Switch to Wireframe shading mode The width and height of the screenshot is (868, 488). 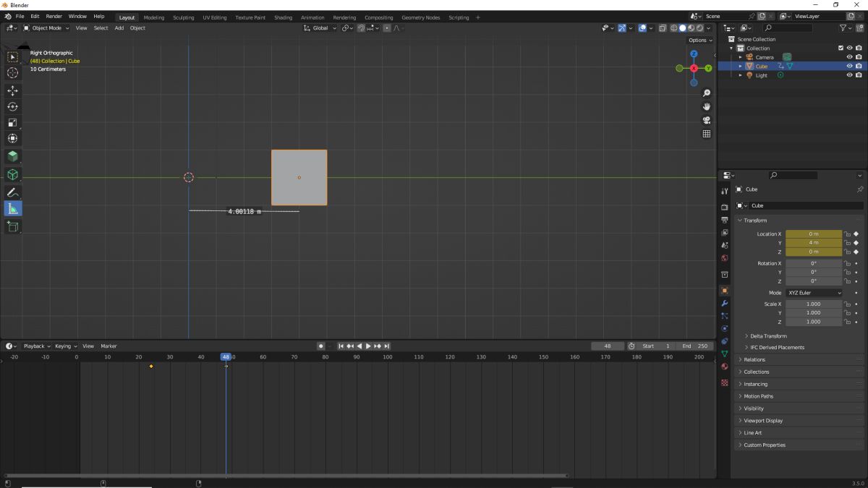point(673,28)
